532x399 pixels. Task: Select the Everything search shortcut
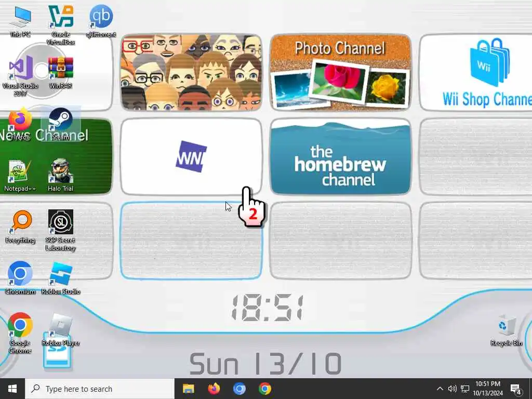20,227
